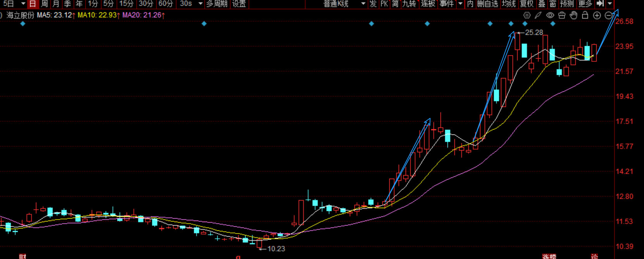Image resolution: width=644 pixels, height=259 pixels.
Task: Click the 19.43 price axis label
Action: pos(624,96)
